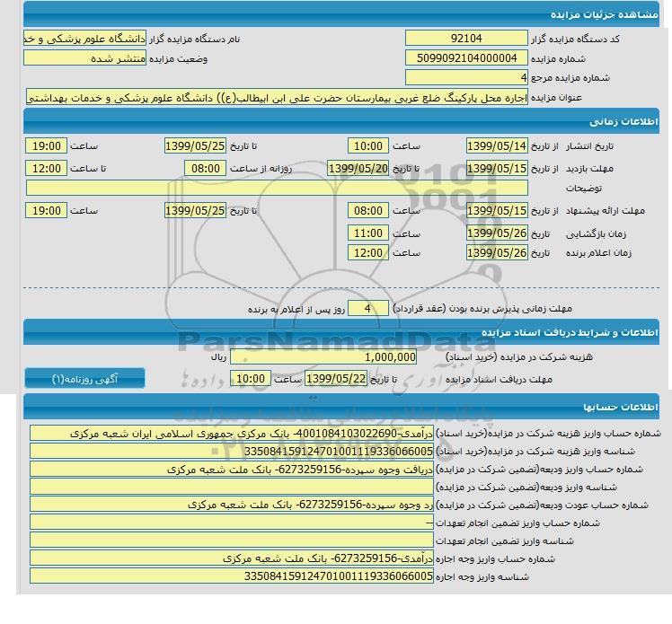672x624 pixels.
Task: Click the until-hour field 12:00 in visit row
Action: [x=47, y=168]
